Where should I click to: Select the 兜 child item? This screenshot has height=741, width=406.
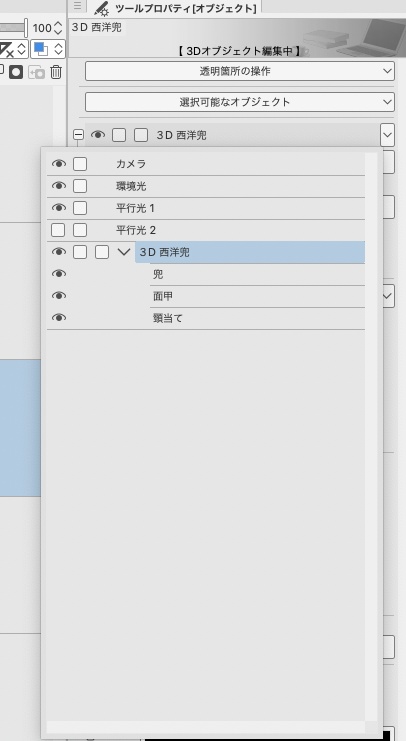(x=158, y=274)
